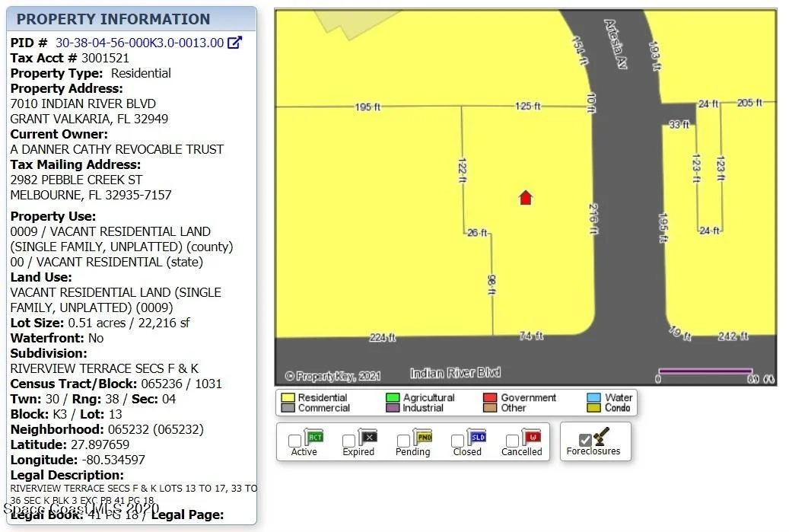789x532 pixels.
Task: Click the Lot Size 0.51 acres value
Action: 97,323
